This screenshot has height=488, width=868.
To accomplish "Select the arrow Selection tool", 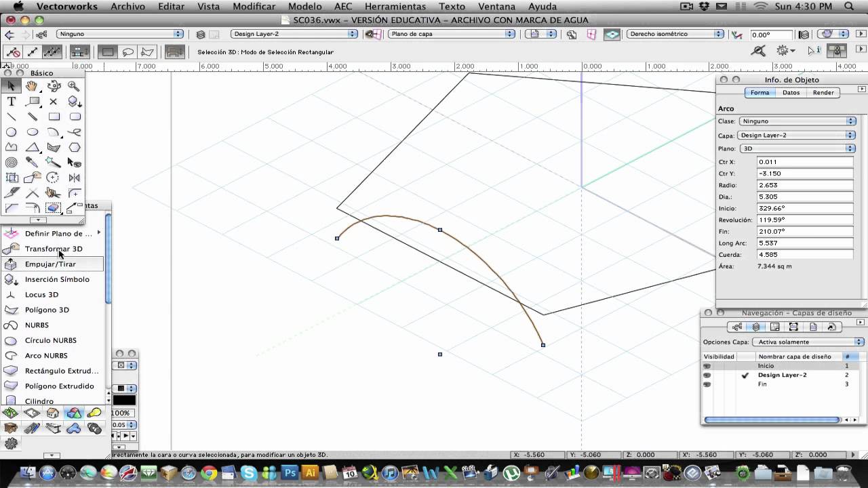I will [11, 86].
